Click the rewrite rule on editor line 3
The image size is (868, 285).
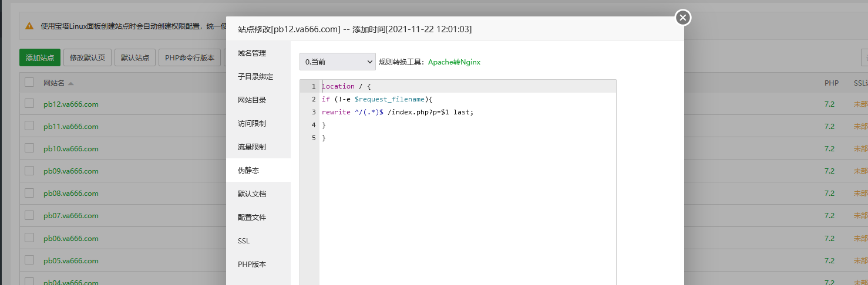pos(398,112)
